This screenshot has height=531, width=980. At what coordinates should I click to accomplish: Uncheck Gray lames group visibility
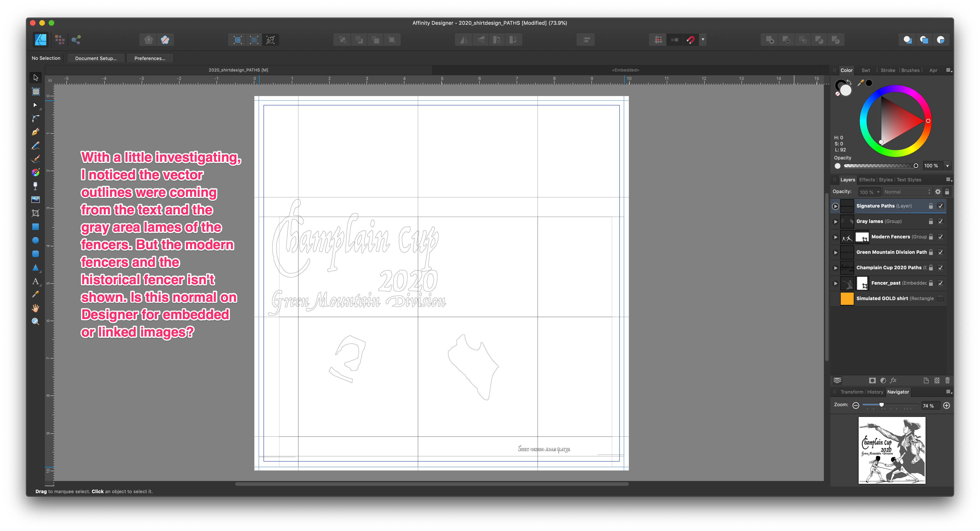pos(940,221)
